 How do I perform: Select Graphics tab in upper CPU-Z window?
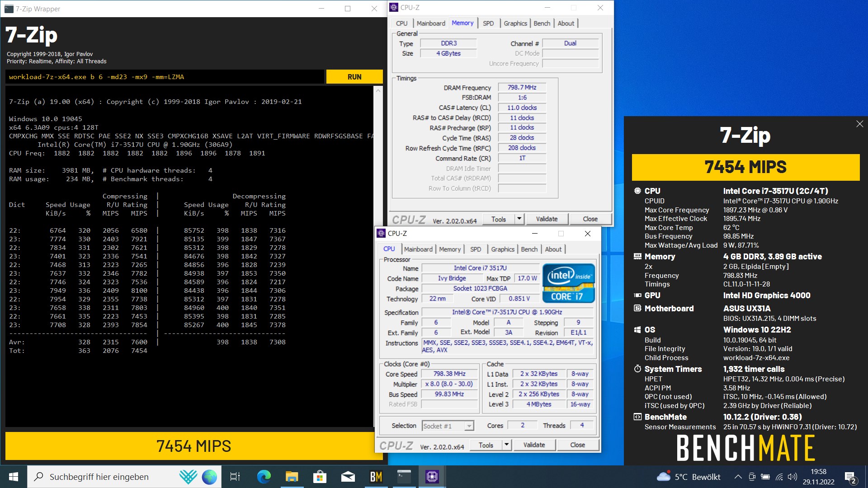point(515,23)
